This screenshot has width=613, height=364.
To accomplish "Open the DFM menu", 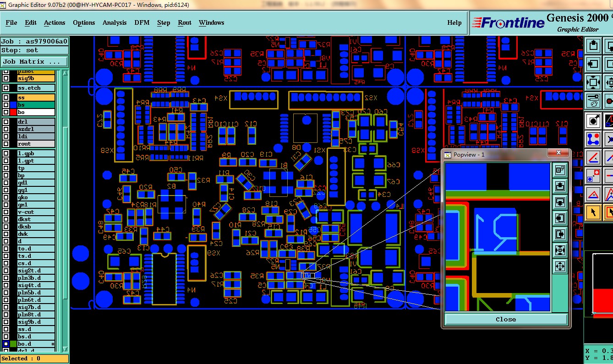I will click(x=142, y=22).
